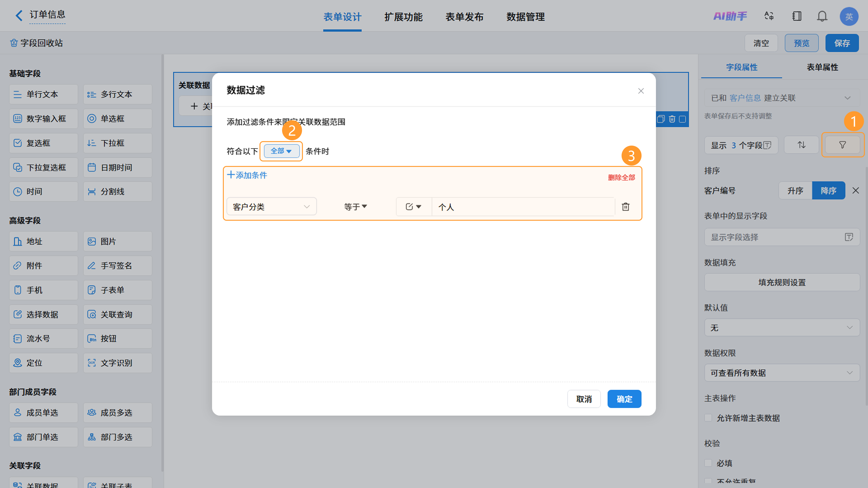Add the 定位 field
This screenshot has height=488, width=868.
43,363
